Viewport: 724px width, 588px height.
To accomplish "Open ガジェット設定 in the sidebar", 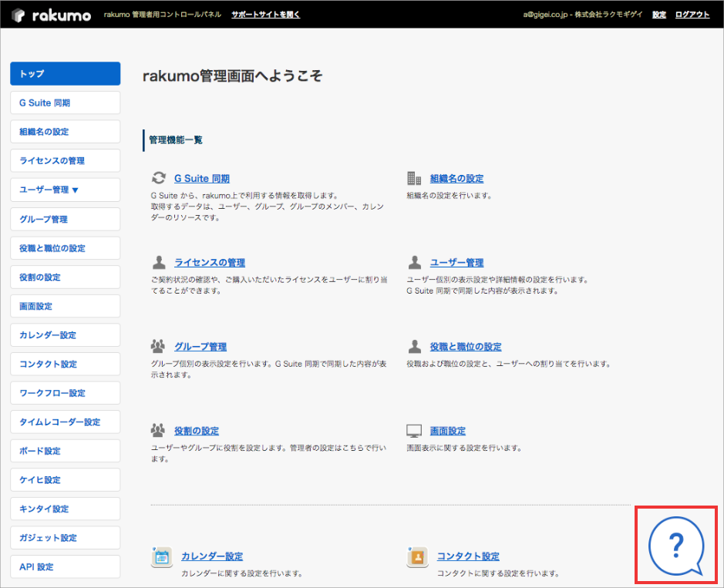I will [x=65, y=538].
